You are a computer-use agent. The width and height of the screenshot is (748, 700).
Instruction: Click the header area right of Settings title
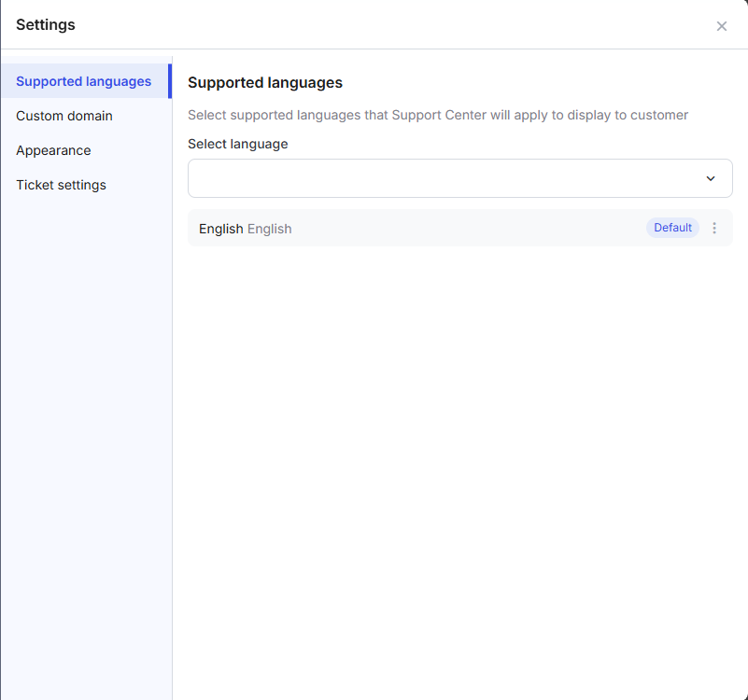click(x=391, y=25)
